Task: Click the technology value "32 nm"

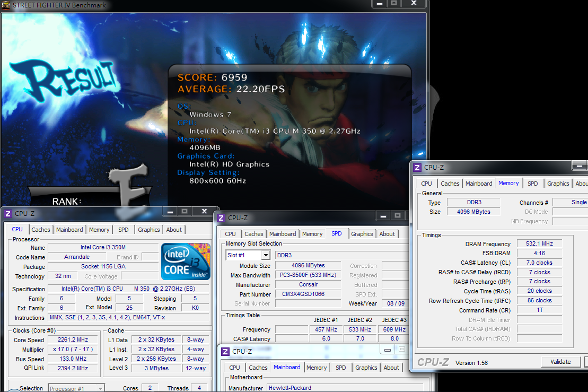Action: 63,276
